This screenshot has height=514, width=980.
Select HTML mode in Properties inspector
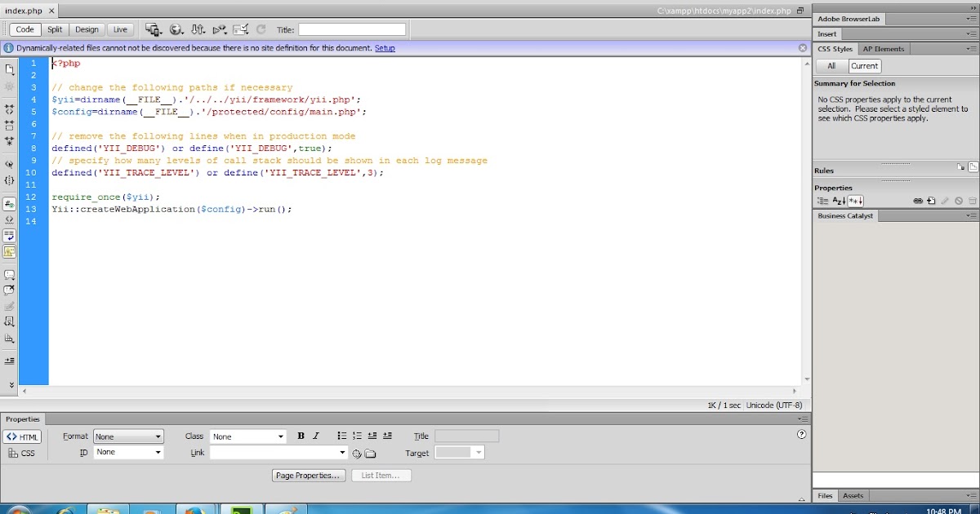pyautogui.click(x=22, y=437)
